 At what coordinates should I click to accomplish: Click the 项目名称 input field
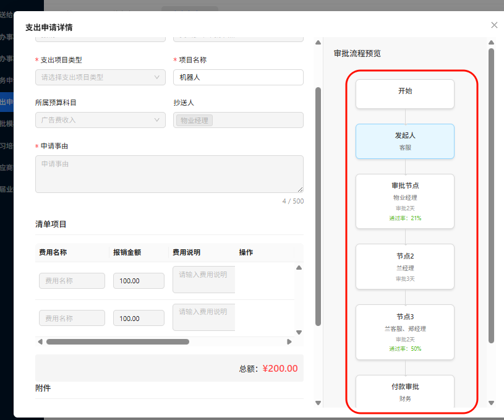(x=238, y=77)
